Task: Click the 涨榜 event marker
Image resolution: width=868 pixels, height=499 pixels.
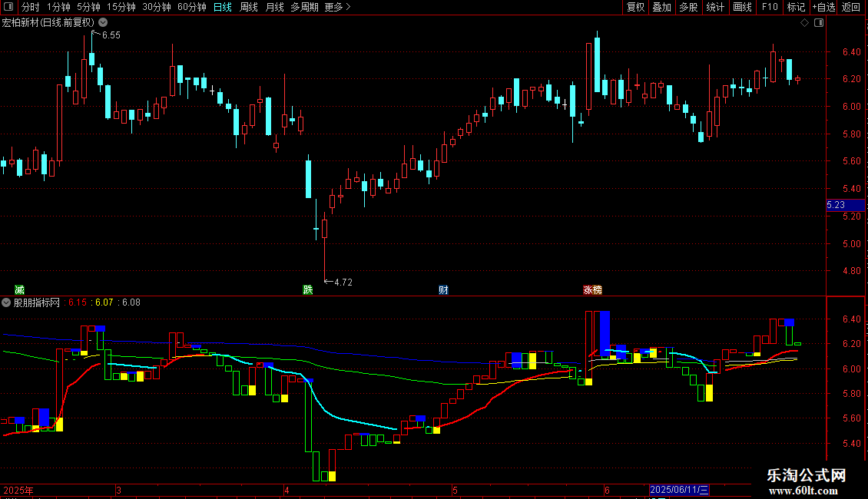Action: click(x=592, y=290)
